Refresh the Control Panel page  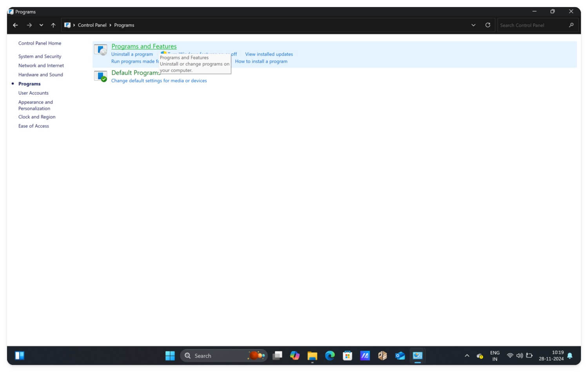488,25
